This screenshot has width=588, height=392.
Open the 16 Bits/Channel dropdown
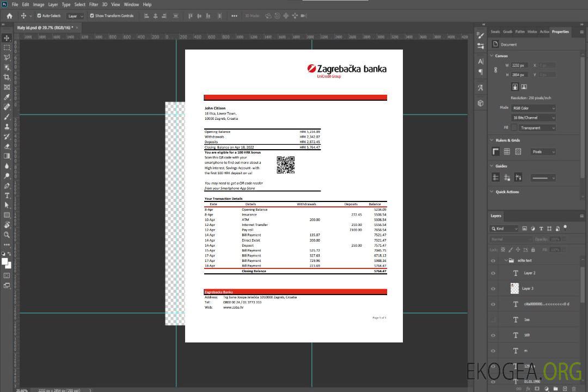click(533, 118)
